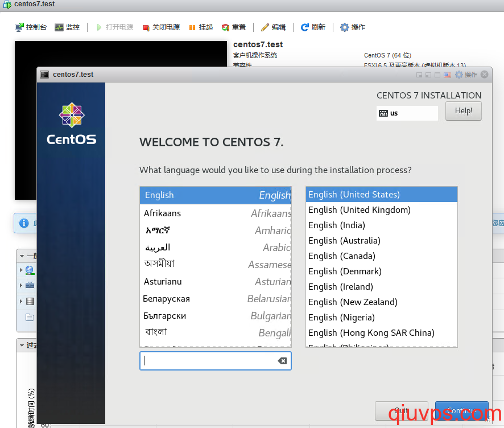This screenshot has width=504, height=428.
Task: Select Afrikaans in the language list
Action: pos(216,213)
